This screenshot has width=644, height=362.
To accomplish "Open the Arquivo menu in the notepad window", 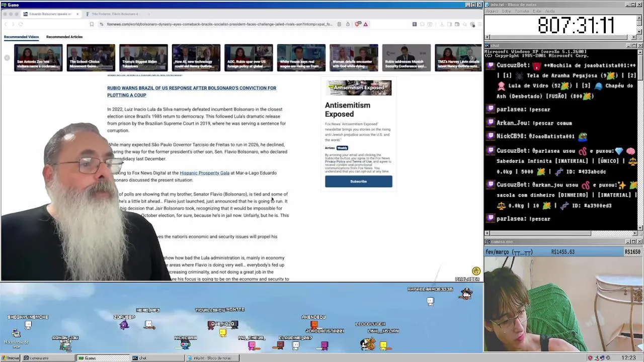I will [x=492, y=11].
